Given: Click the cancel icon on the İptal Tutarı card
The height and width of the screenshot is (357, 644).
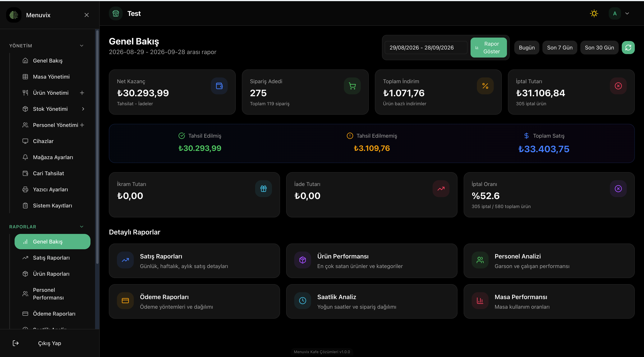Looking at the screenshot, I should [618, 86].
